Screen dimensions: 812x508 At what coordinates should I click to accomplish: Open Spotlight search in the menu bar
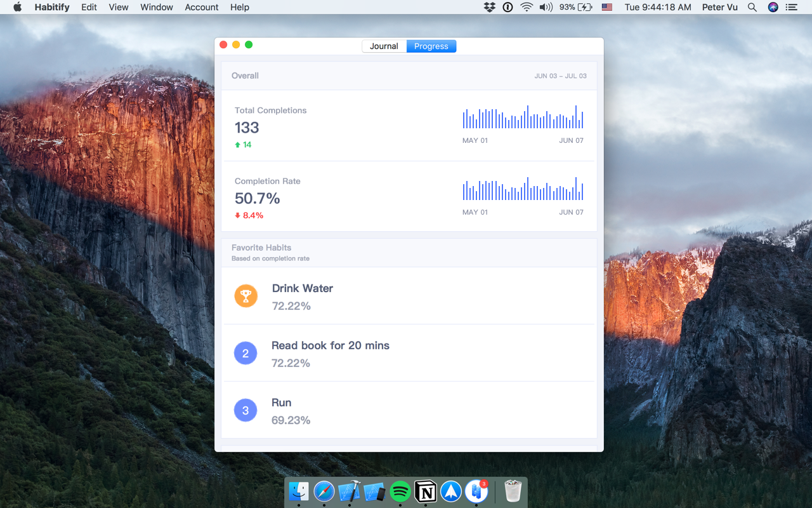tap(752, 7)
